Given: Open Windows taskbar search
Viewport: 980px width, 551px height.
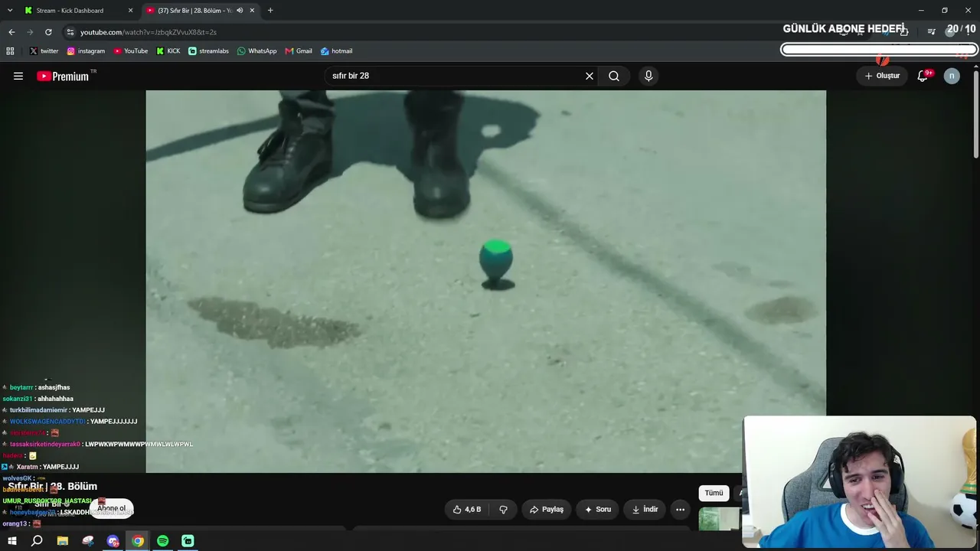Looking at the screenshot, I should coord(37,541).
